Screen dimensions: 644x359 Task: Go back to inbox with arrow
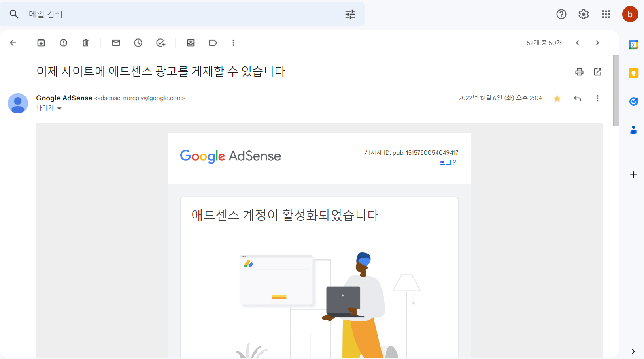coord(13,43)
